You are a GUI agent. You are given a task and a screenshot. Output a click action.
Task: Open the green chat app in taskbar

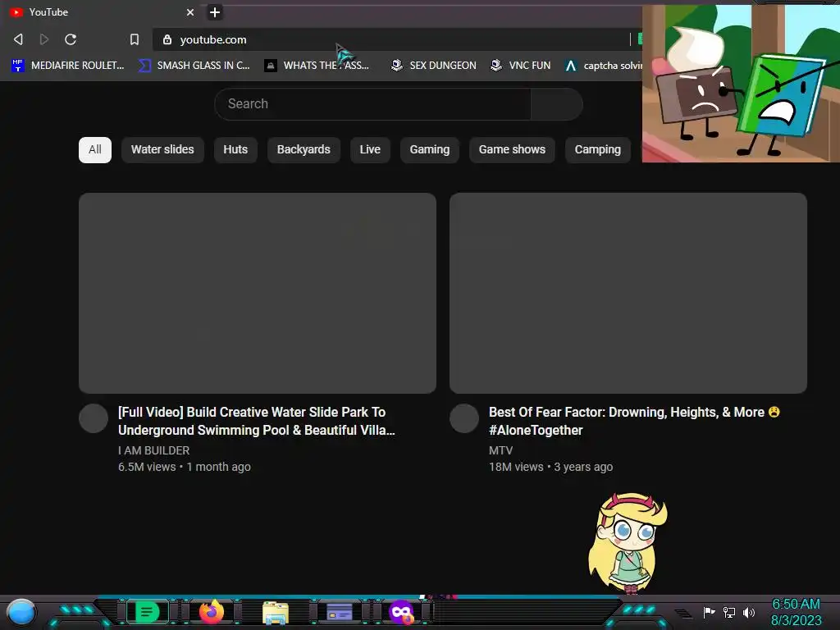147,612
